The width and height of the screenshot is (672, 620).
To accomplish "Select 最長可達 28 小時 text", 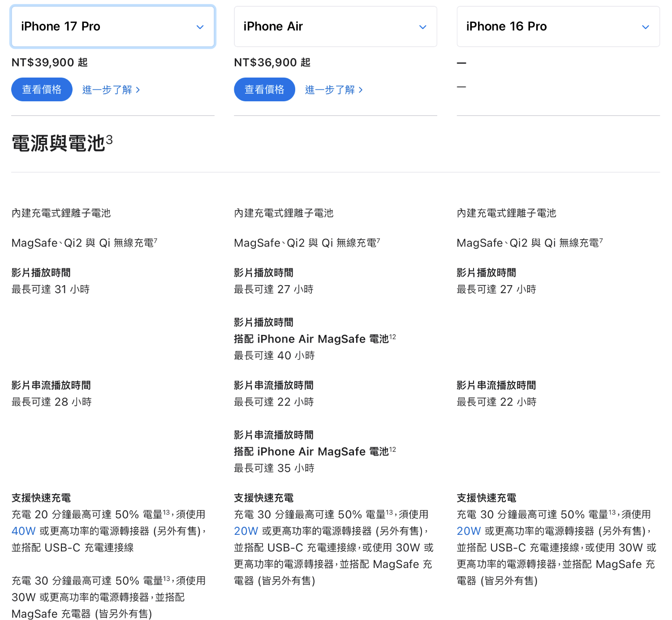I will (52, 402).
